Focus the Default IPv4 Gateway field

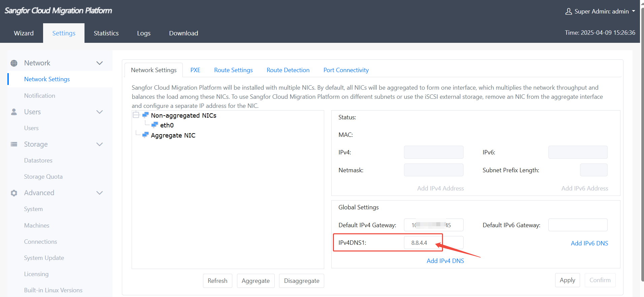434,225
